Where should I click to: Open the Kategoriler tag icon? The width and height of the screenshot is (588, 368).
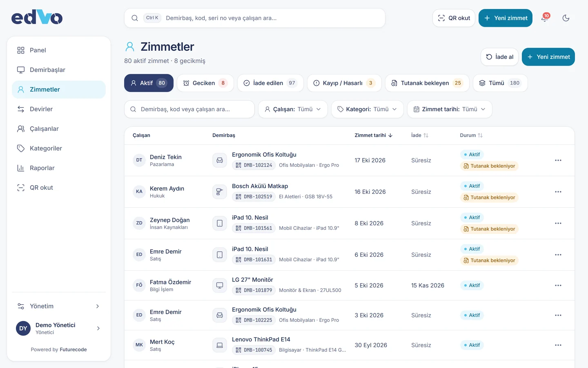tap(21, 148)
